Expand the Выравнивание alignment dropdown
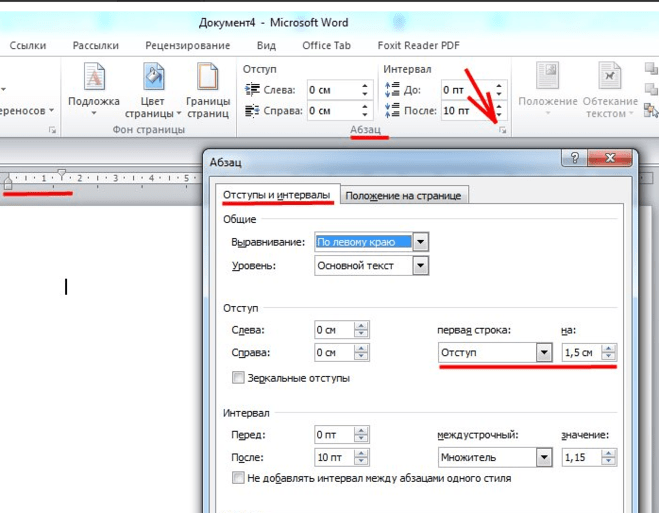This screenshot has height=513, width=659. coord(421,242)
